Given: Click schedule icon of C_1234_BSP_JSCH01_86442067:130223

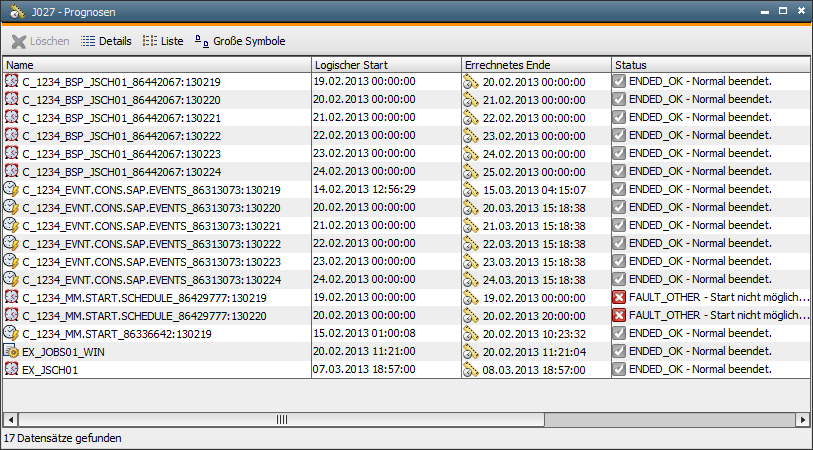Looking at the screenshot, I should 11,153.
